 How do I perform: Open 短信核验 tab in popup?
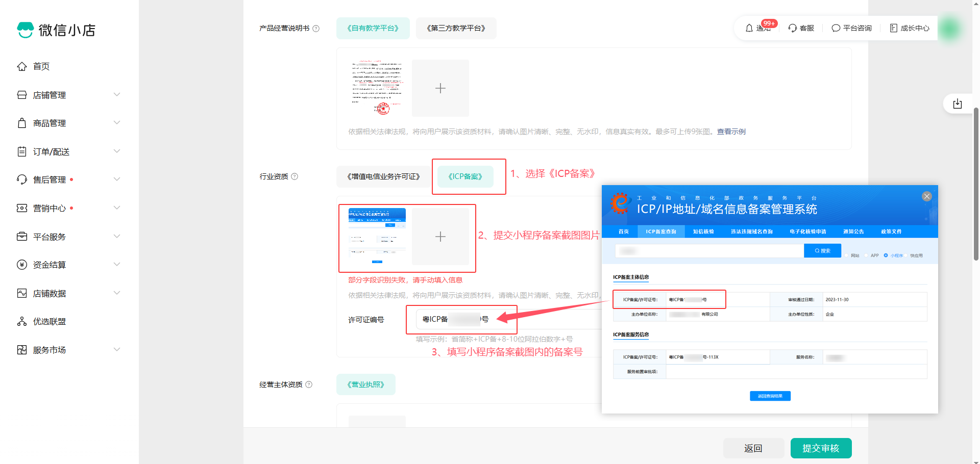[x=703, y=231]
